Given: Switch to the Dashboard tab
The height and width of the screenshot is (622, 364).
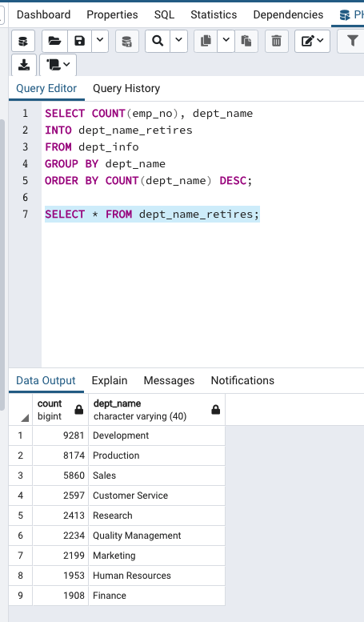Looking at the screenshot, I should [44, 14].
